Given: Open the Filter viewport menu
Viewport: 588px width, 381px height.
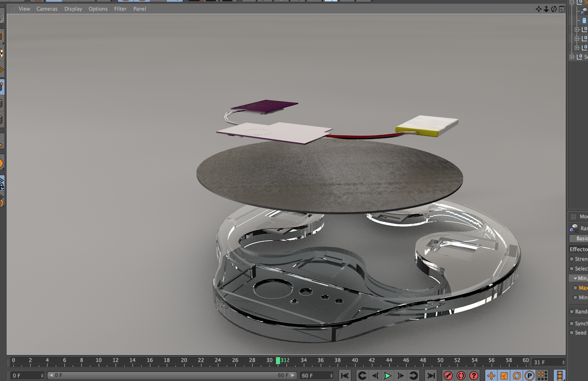Looking at the screenshot, I should (120, 9).
